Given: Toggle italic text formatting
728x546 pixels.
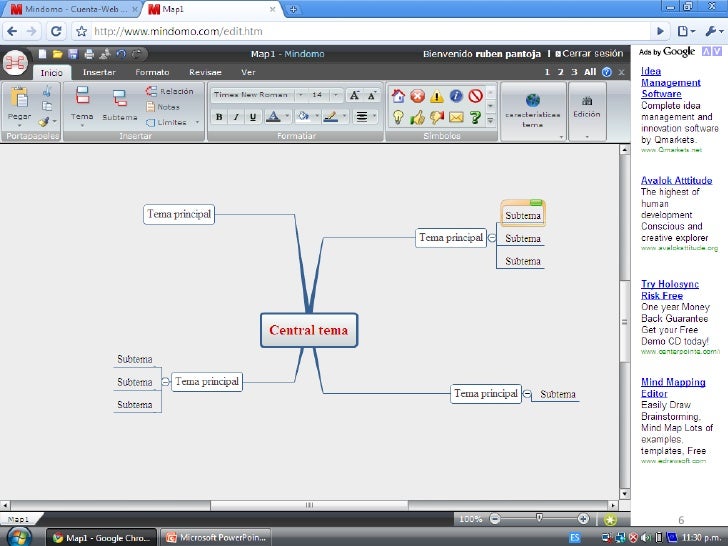Looking at the screenshot, I should [x=237, y=117].
